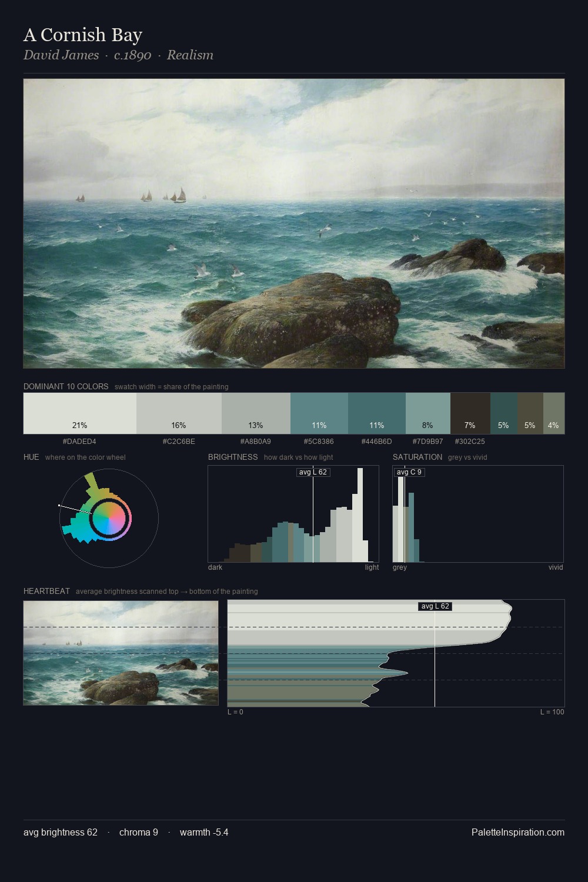Click the 'grey' saturation axis label
The image size is (588, 882).
(x=400, y=567)
